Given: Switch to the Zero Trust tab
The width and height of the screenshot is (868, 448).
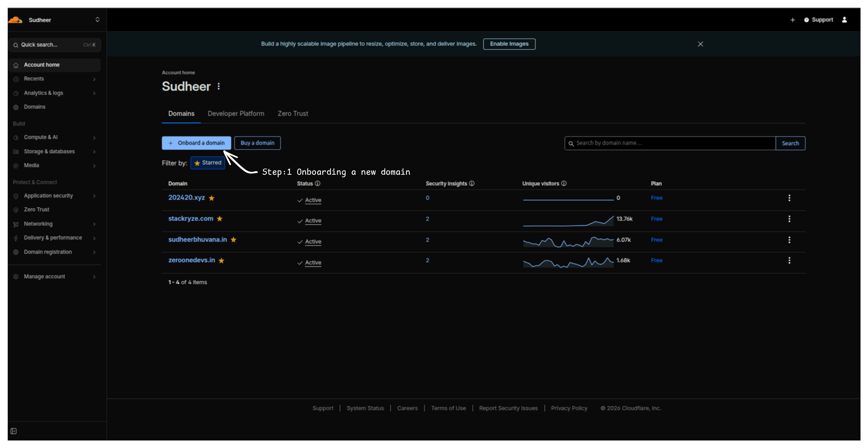Looking at the screenshot, I should pyautogui.click(x=293, y=114).
